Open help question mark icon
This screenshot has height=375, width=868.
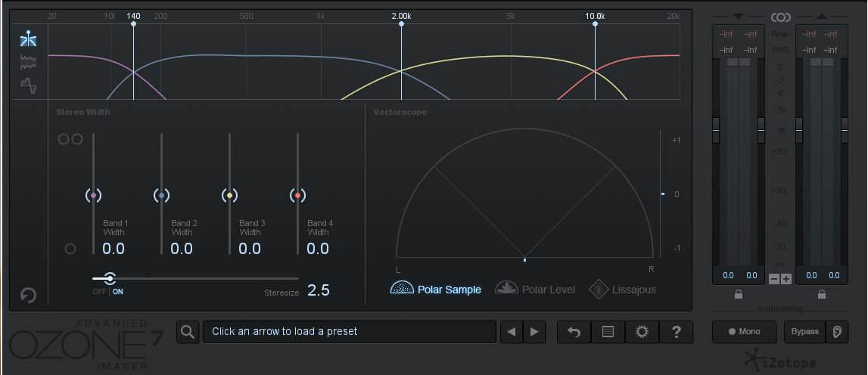676,332
